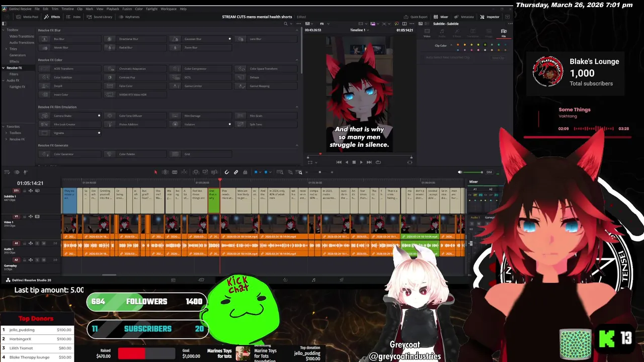Toggle the Mixer panel button
This screenshot has width=644, height=362.
pyautogui.click(x=441, y=17)
